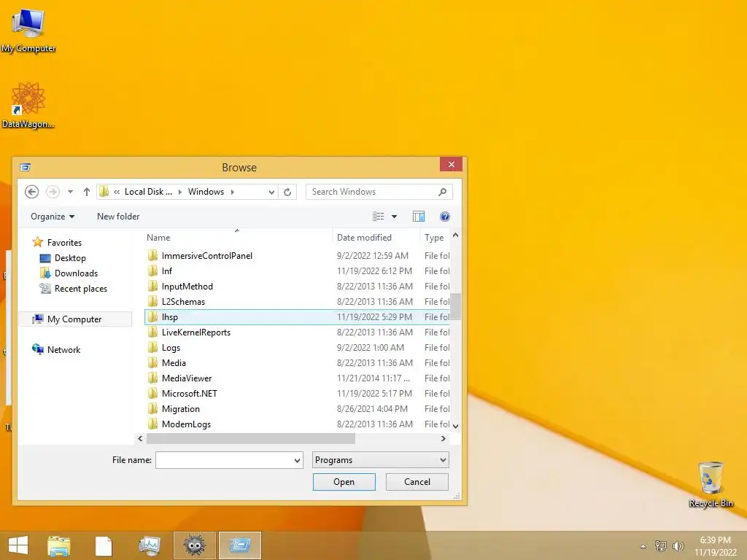Open the Recycle Bin desktop icon
This screenshot has height=560, width=747.
pyautogui.click(x=711, y=484)
